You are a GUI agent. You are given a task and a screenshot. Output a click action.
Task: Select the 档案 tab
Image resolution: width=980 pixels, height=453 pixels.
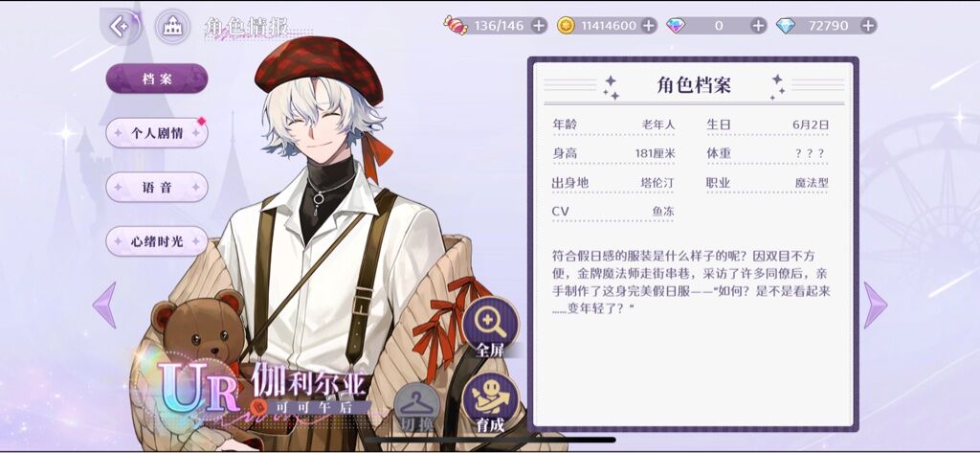(x=156, y=79)
